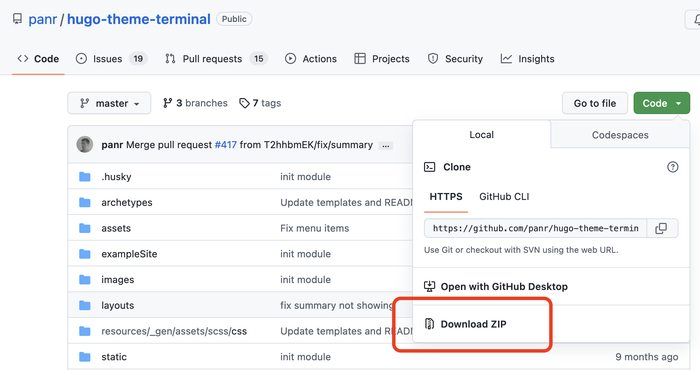
Task: Toggle the green Code dropdown button
Action: [x=662, y=103]
